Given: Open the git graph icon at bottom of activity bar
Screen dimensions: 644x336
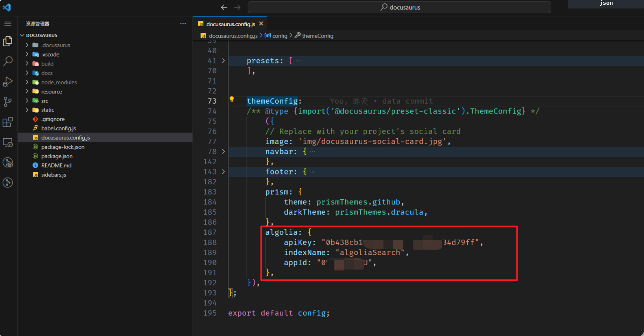Looking at the screenshot, I should (7, 183).
